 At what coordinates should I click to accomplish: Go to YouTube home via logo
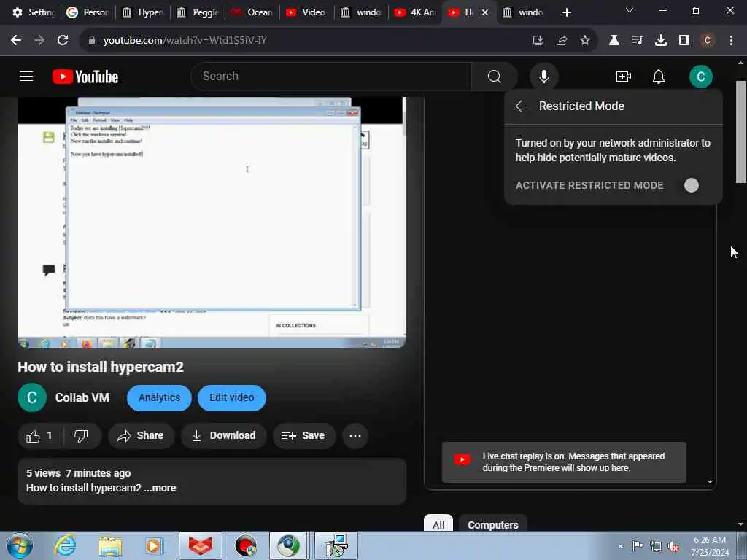point(85,77)
